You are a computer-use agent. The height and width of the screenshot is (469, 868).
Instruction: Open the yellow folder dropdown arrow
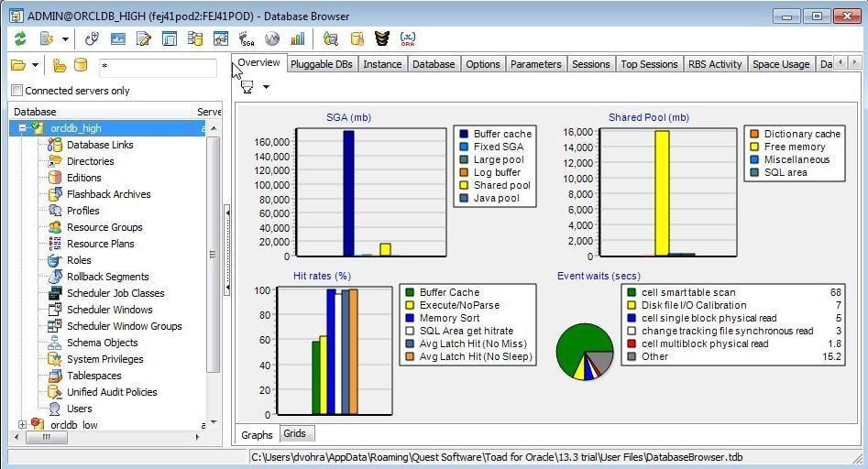point(35,65)
